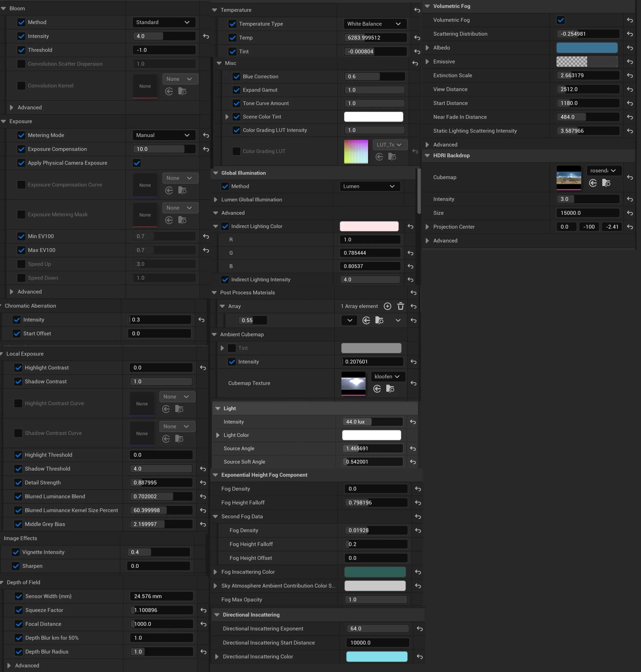Collapse Exponential Height Fog Component section
Image resolution: width=641 pixels, height=672 pixels.
tap(216, 475)
